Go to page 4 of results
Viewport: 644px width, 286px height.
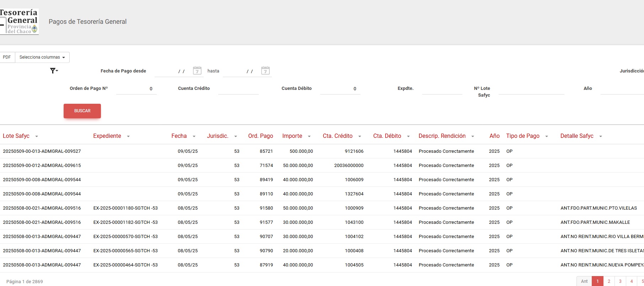(x=632, y=281)
